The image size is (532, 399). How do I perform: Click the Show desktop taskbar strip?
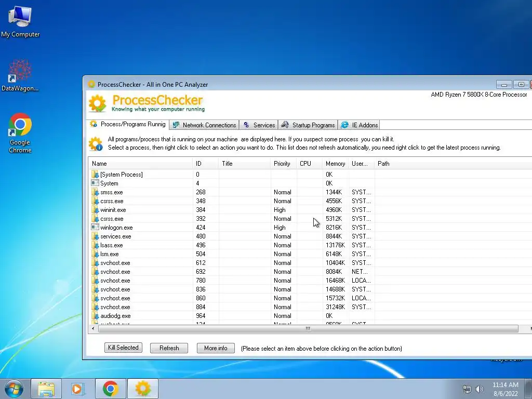click(529, 389)
